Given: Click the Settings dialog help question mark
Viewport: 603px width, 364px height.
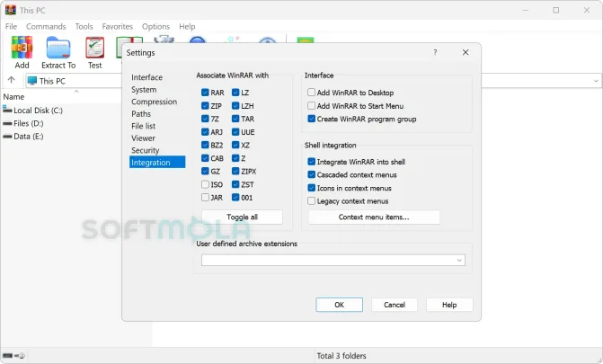Looking at the screenshot, I should (435, 52).
